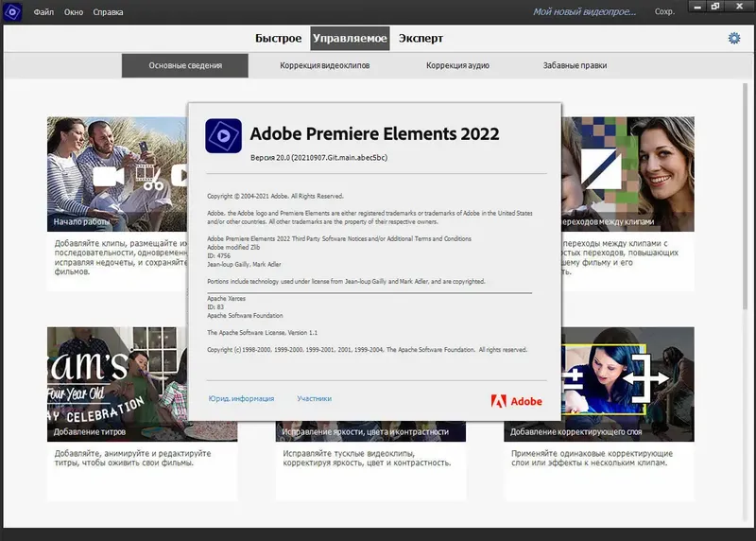
Task: Click the main panel vertical scrollbar
Action: [745, 197]
